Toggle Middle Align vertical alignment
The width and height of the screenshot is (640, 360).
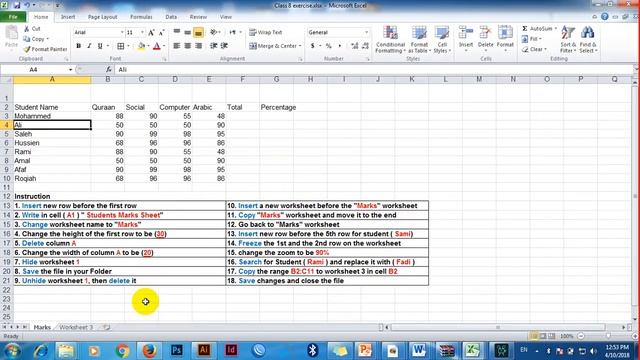188,32
